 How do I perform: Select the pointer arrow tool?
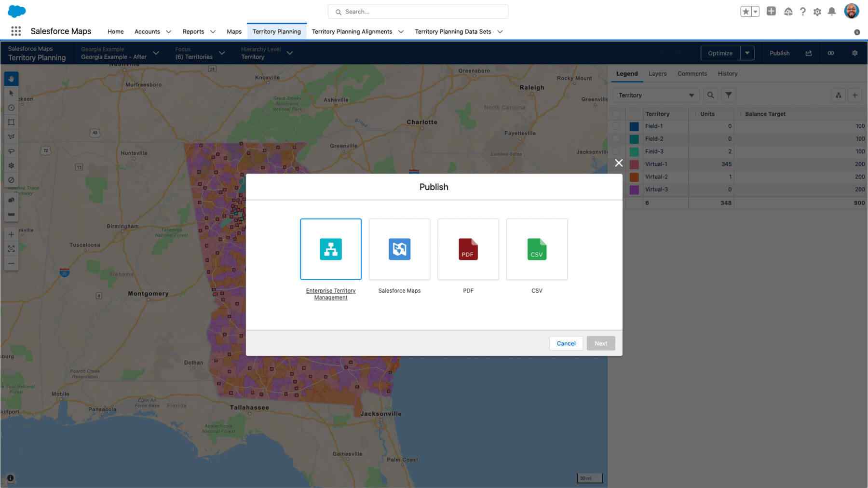click(x=11, y=93)
